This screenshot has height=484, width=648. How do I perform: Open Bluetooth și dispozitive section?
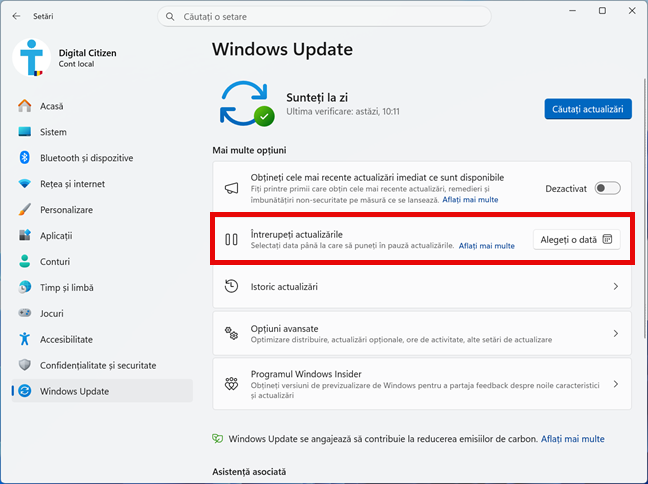pos(102,158)
